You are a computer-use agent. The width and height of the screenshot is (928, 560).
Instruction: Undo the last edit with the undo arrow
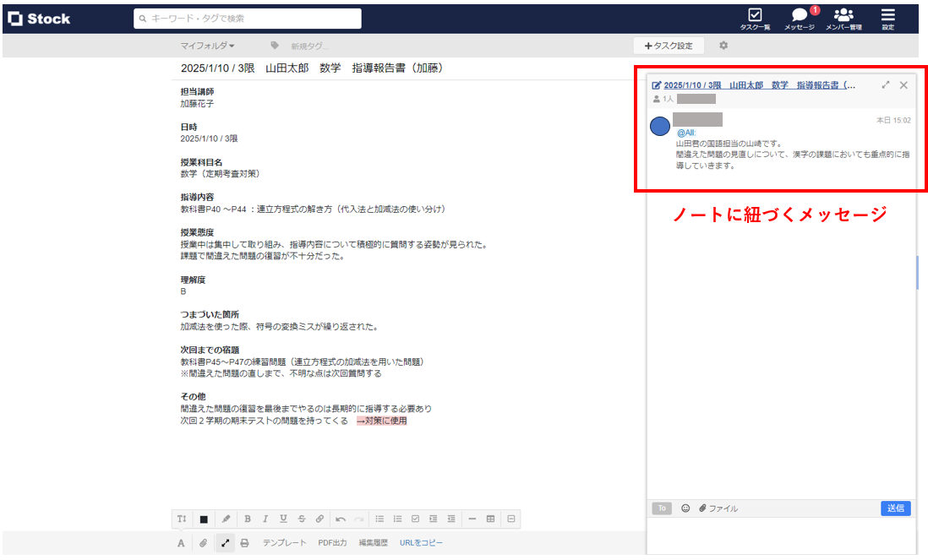(341, 519)
